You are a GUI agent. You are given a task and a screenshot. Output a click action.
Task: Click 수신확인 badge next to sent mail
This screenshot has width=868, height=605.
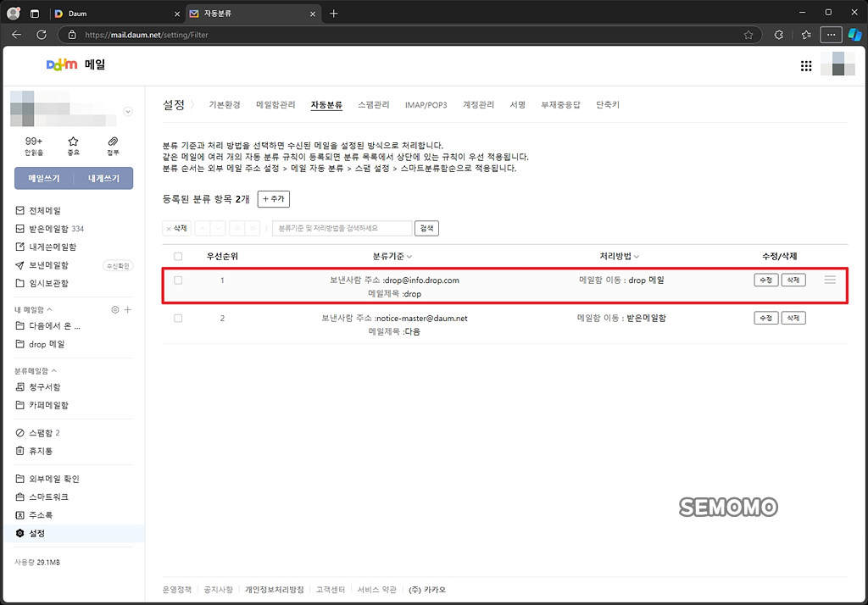tap(118, 266)
